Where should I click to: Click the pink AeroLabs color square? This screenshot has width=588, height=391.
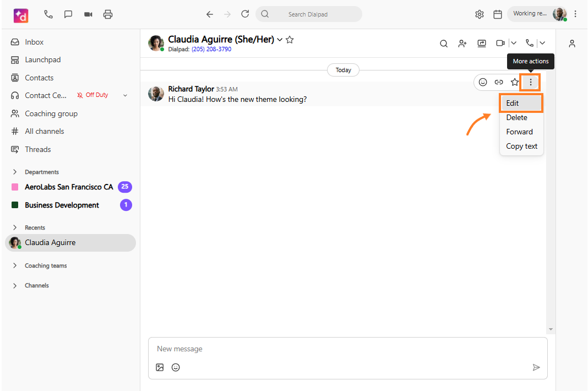[x=15, y=187]
